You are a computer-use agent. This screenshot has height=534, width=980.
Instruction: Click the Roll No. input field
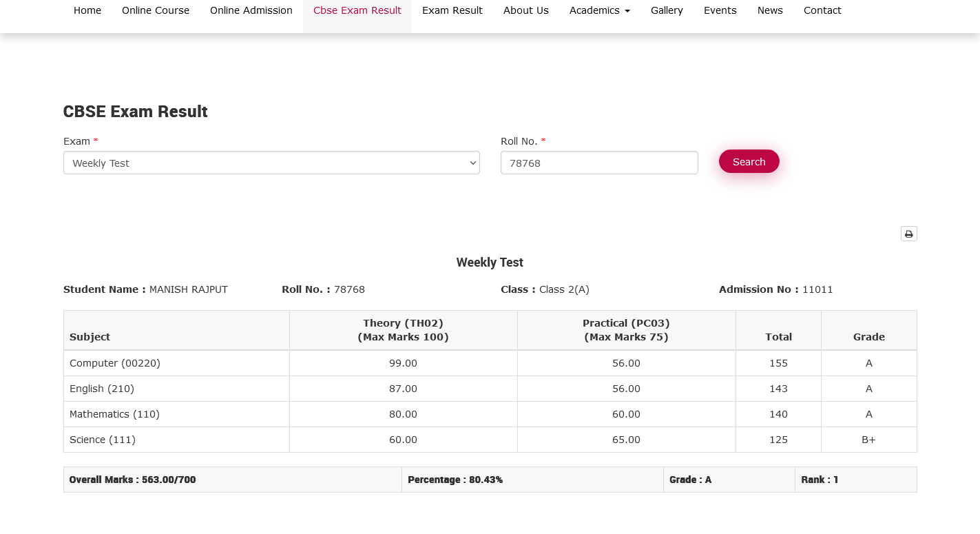(x=599, y=163)
